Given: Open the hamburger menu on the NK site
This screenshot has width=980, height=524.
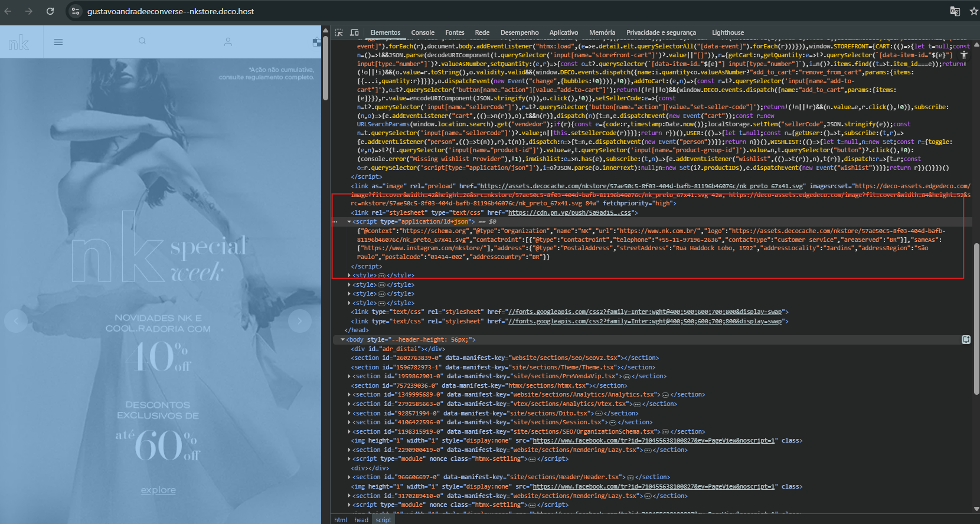Looking at the screenshot, I should (58, 42).
